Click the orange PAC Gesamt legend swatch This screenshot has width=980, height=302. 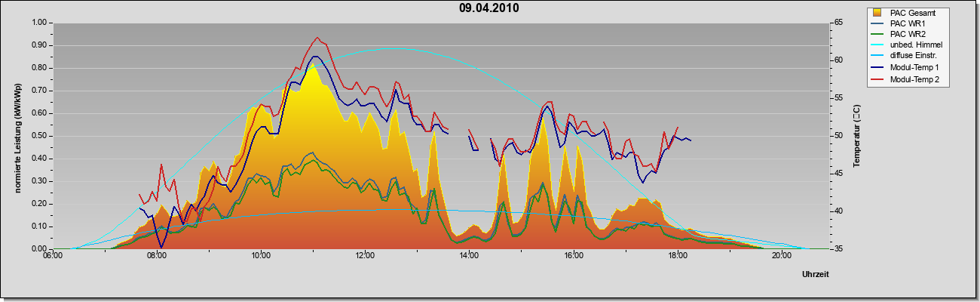878,13
